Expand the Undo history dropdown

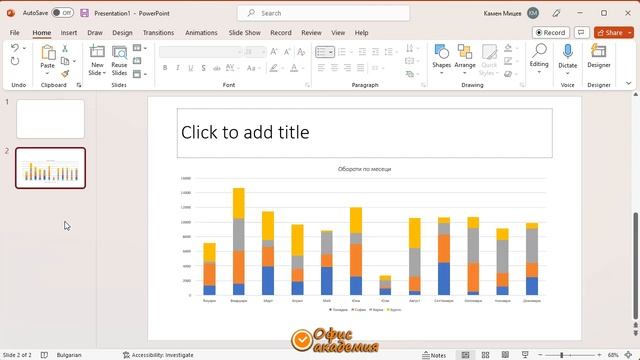pos(24,48)
